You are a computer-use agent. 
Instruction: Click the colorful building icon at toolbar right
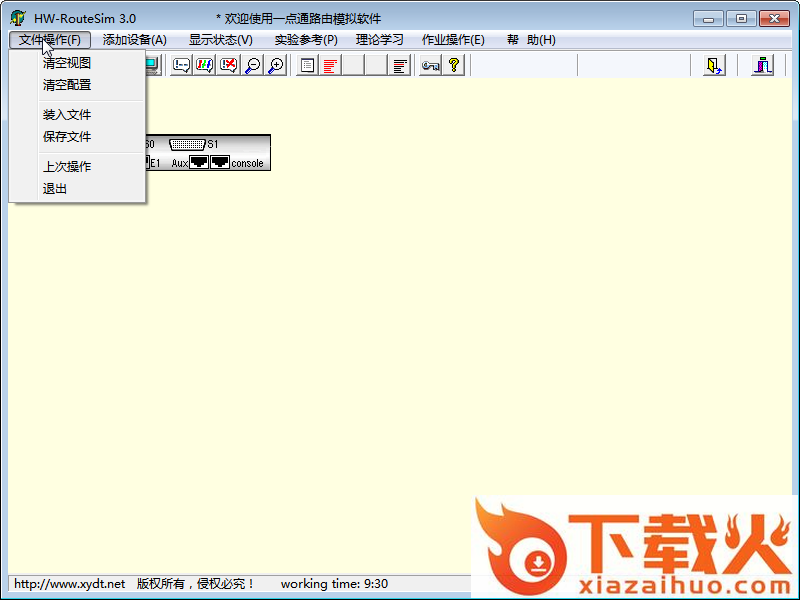(763, 65)
